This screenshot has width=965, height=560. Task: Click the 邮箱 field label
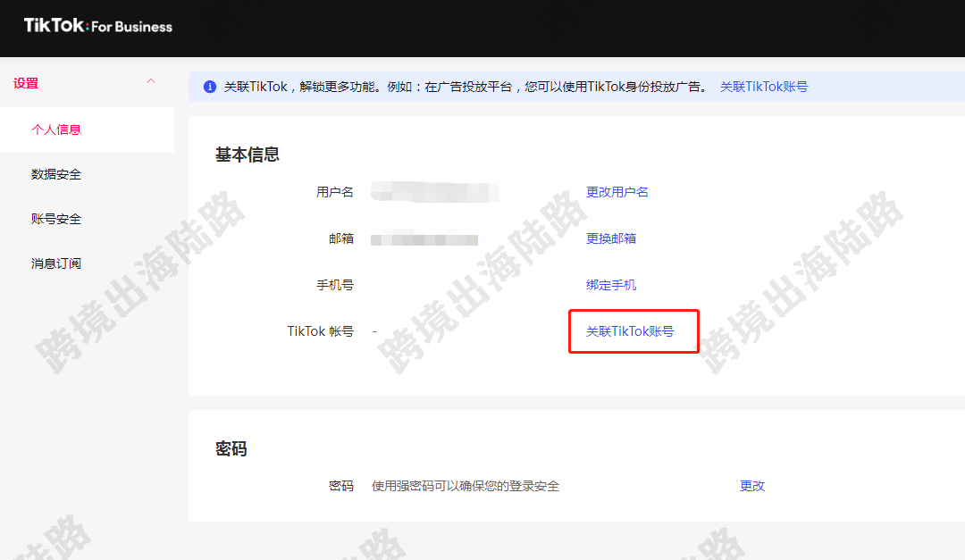(341, 238)
